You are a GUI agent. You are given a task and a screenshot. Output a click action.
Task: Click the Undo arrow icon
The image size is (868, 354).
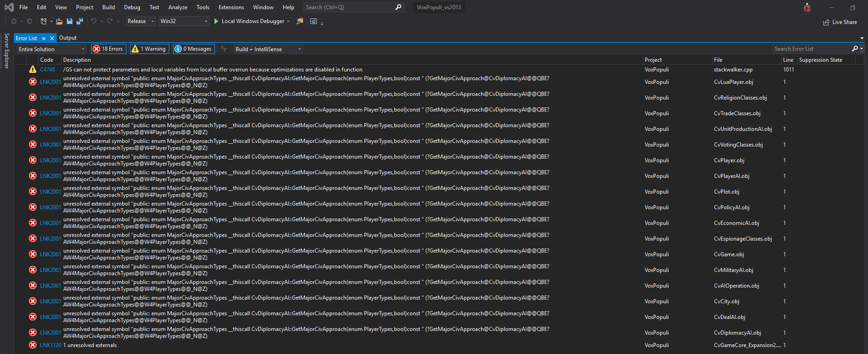point(94,21)
